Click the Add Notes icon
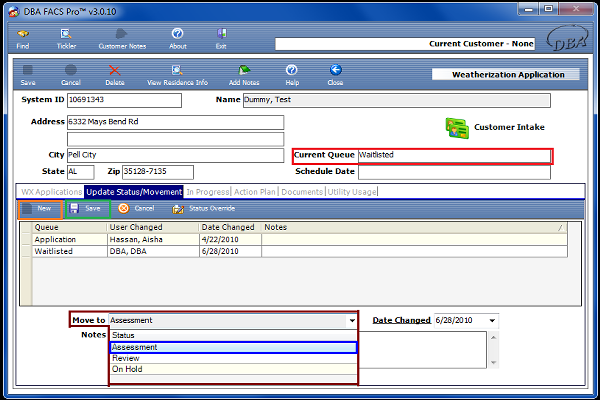 click(x=244, y=71)
